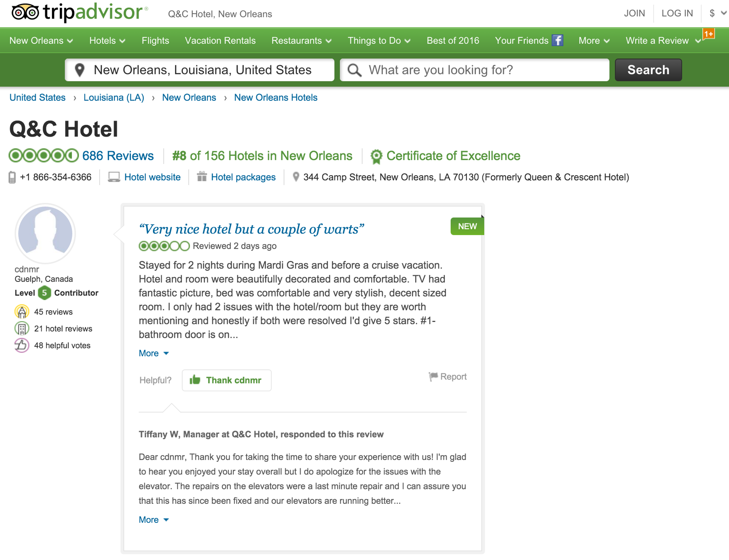
Task: Open Best of 2016
Action: pyautogui.click(x=453, y=41)
